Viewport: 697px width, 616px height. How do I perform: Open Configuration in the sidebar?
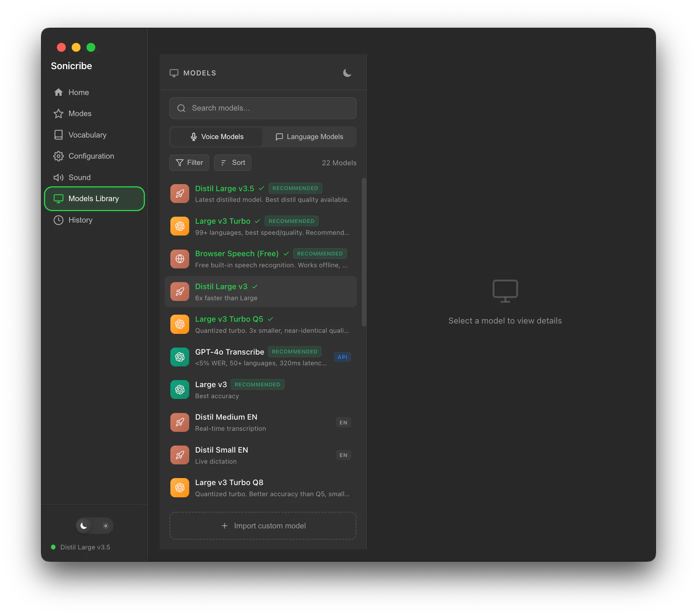pyautogui.click(x=94, y=156)
